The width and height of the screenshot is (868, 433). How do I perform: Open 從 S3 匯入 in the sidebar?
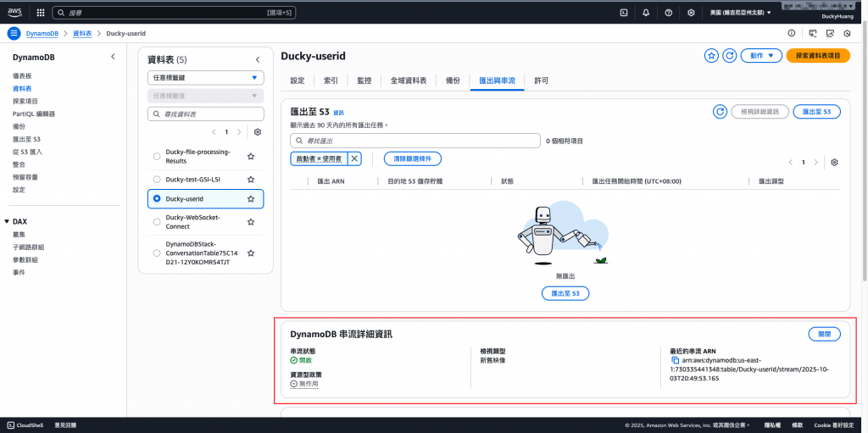coord(27,152)
